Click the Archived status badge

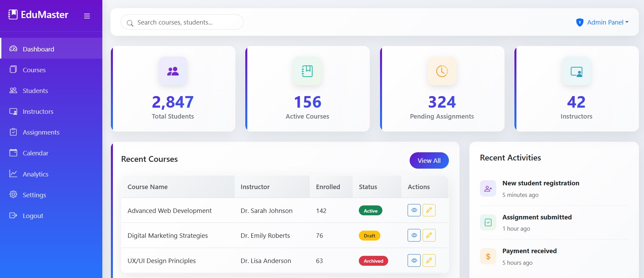(373, 261)
